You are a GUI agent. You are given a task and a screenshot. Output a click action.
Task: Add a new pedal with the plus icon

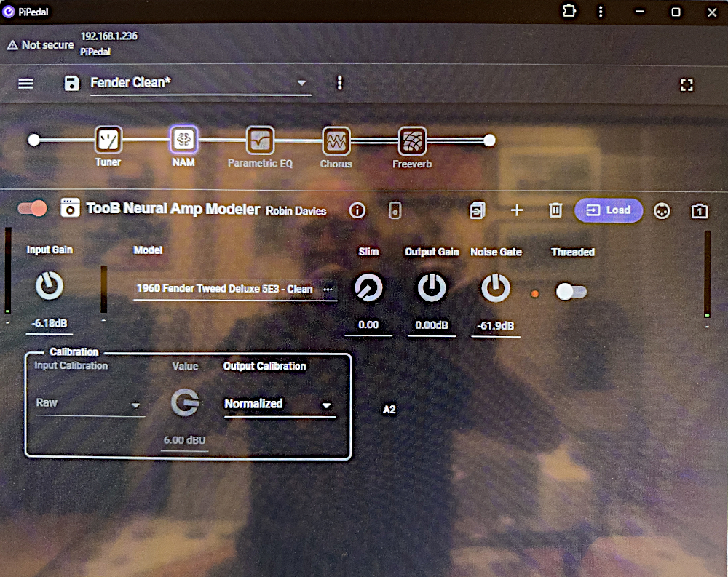click(517, 210)
